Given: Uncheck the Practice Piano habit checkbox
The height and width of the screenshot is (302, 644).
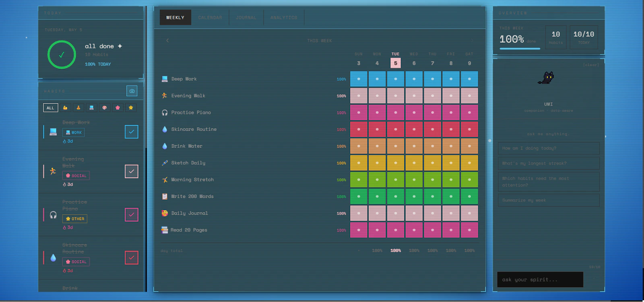Looking at the screenshot, I should tap(132, 215).
